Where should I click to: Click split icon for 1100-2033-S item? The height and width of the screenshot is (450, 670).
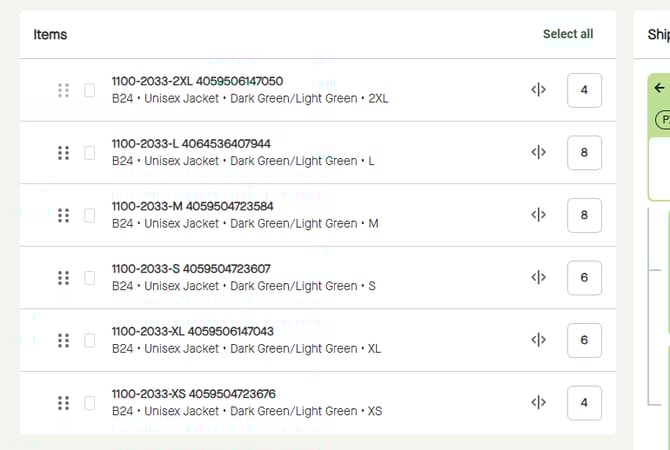point(539,278)
